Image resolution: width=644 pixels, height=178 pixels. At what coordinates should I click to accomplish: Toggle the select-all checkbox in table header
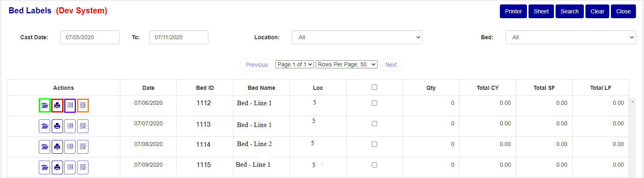(374, 87)
